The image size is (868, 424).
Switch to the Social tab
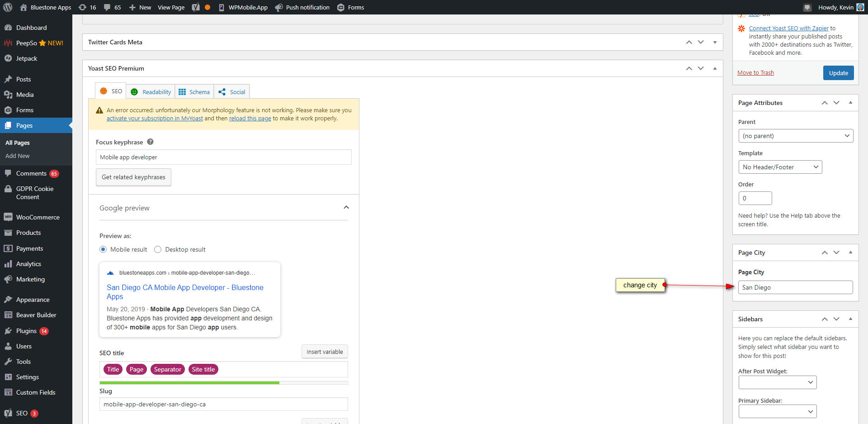[x=231, y=92]
